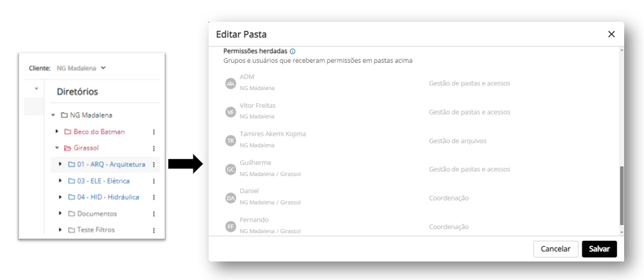Open the three-dot menu for Girassol folder
This screenshot has width=644, height=280.
click(x=154, y=148)
